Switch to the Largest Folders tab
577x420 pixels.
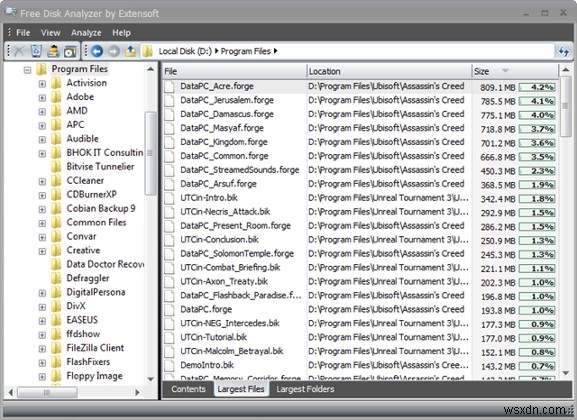click(305, 389)
